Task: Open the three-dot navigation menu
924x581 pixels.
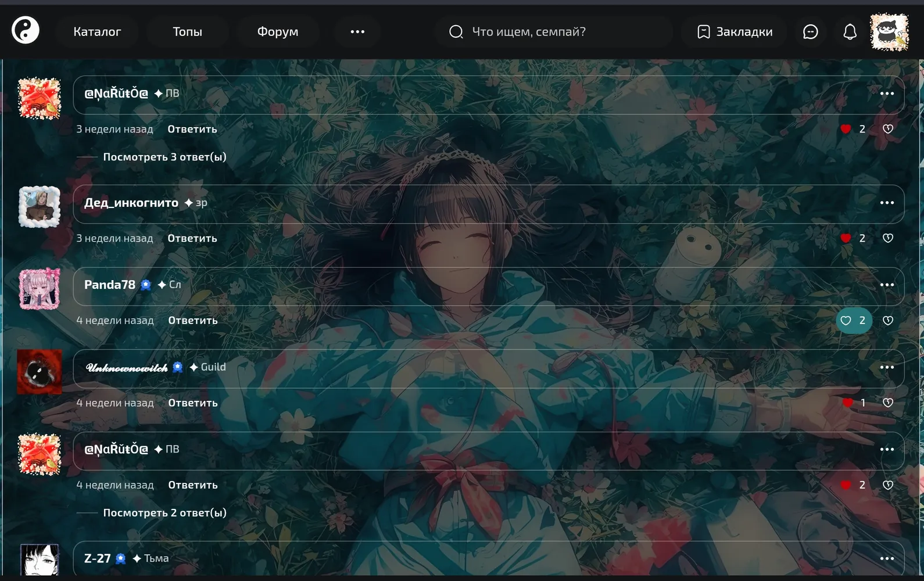Action: click(357, 31)
